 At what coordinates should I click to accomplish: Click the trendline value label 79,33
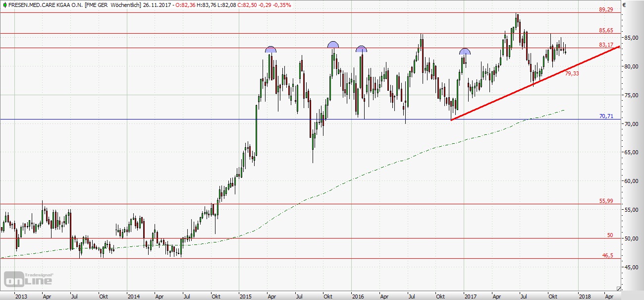(x=572, y=73)
